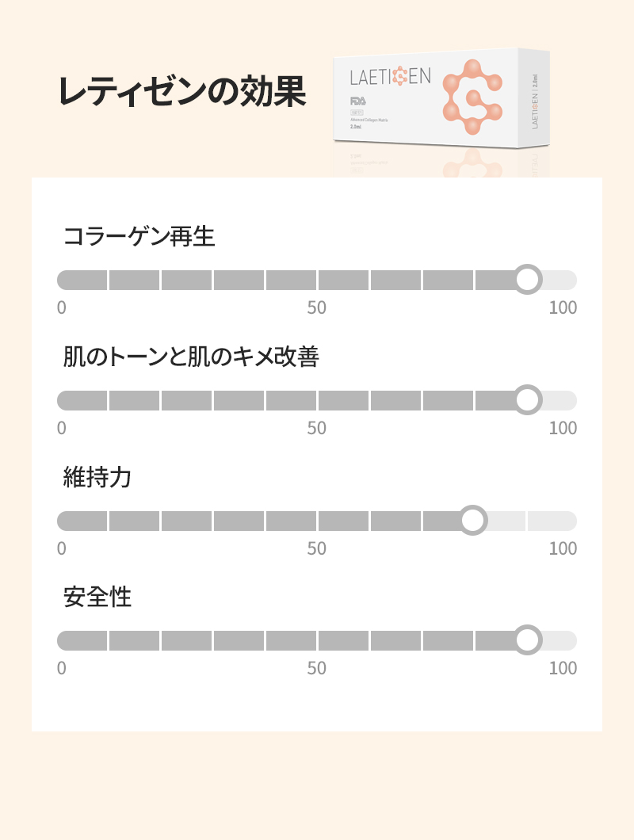Click the 50 mark under 安全性 slider
Viewport: 634px width, 840px height.
[x=317, y=668]
